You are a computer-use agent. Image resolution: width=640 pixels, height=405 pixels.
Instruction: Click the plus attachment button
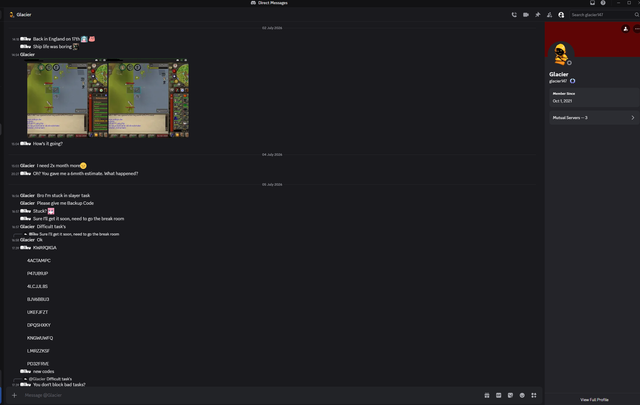coord(14,395)
